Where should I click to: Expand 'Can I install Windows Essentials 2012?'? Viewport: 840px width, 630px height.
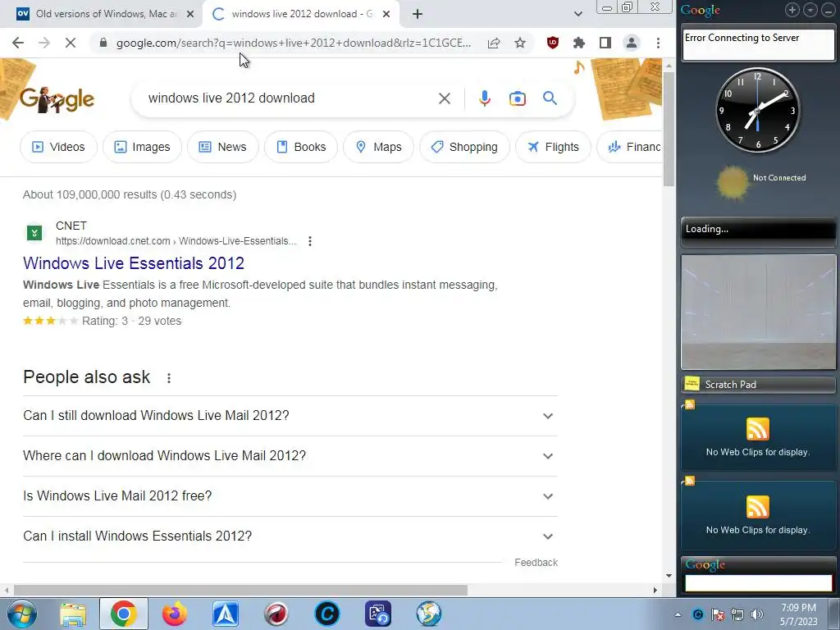[290, 536]
